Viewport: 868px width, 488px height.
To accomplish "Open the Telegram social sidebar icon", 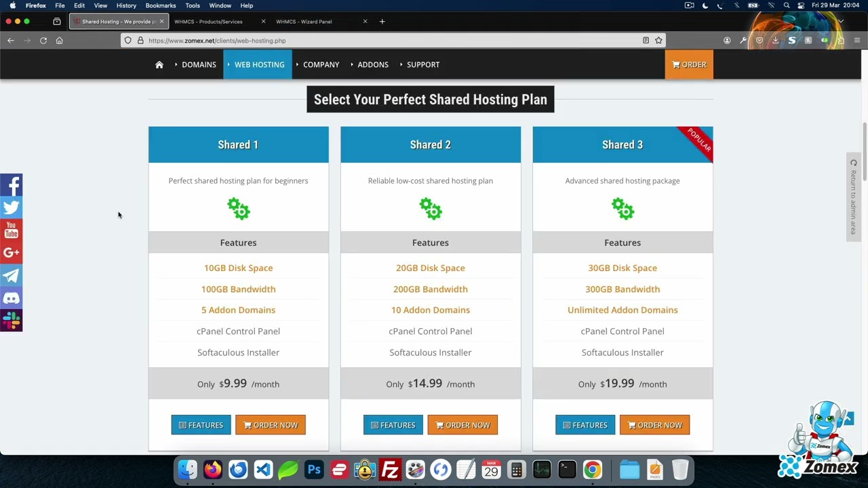I will [11, 275].
